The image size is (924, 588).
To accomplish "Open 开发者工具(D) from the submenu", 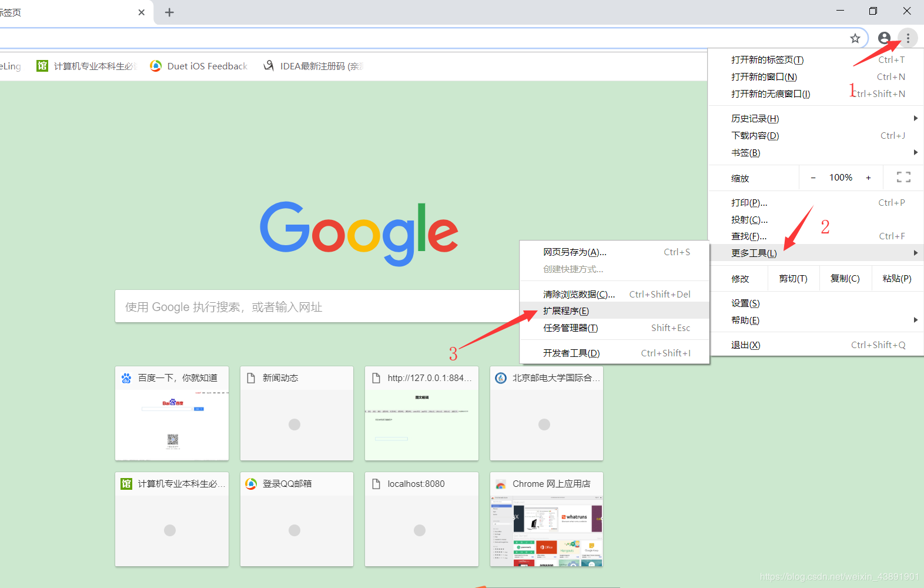I will [x=615, y=353].
